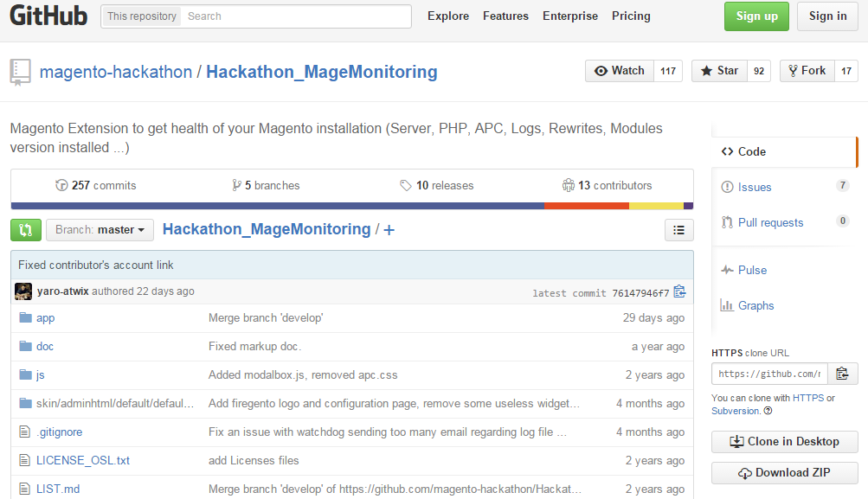
Task: Fork the repository
Action: point(807,71)
